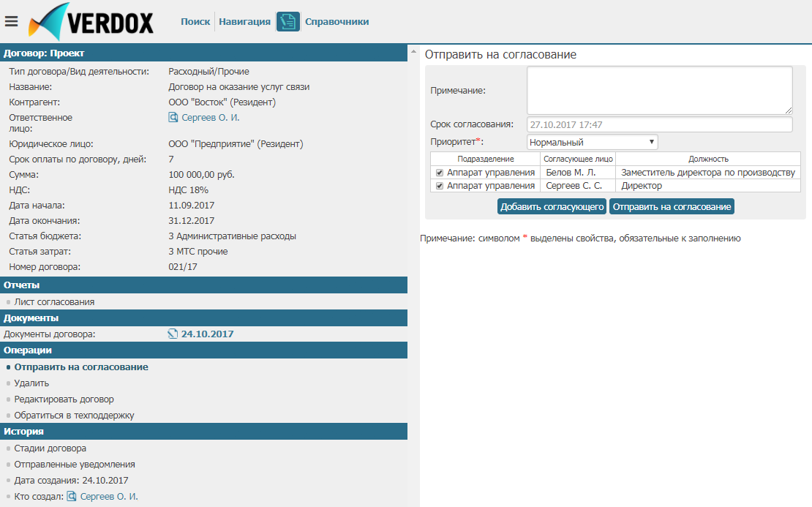812x507 pixels.
Task: Open Навигация in the top menu
Action: pos(244,22)
